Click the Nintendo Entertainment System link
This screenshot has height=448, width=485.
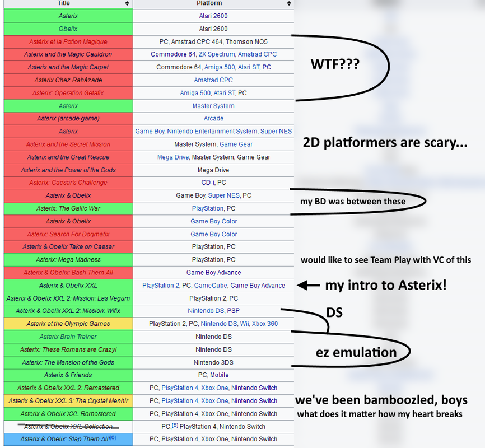pyautogui.click(x=212, y=131)
